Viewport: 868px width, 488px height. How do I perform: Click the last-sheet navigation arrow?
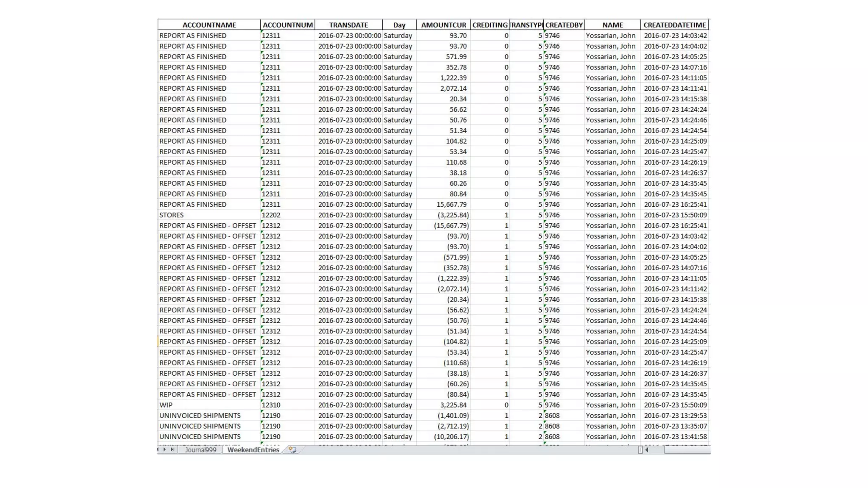pyautogui.click(x=172, y=450)
